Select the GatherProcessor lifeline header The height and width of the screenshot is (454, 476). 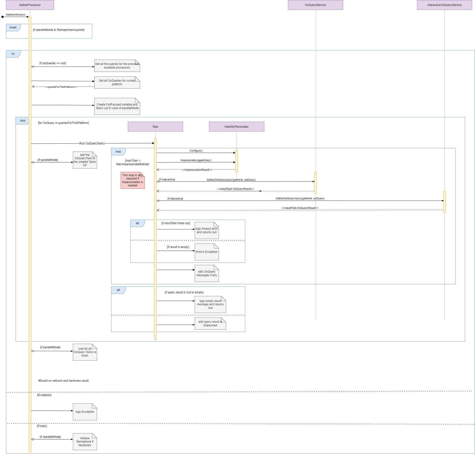[x=30, y=5]
